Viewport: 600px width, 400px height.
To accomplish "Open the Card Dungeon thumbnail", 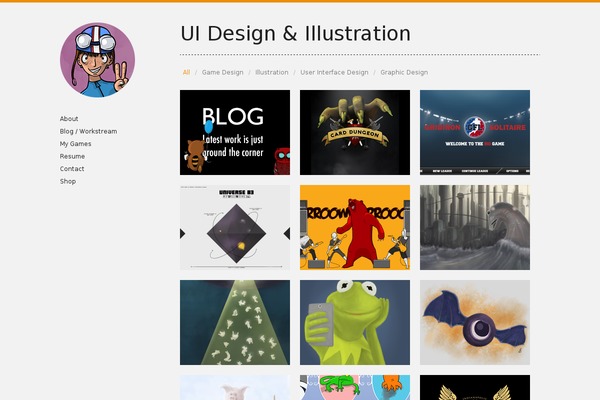I will pyautogui.click(x=355, y=132).
